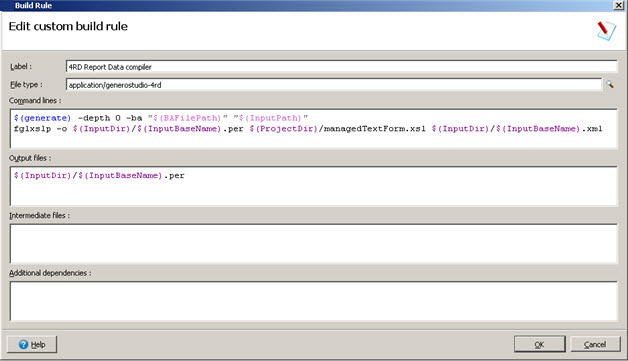The height and width of the screenshot is (361, 628).
Task: Click inside the Intermediate files text area
Action: pyautogui.click(x=314, y=244)
